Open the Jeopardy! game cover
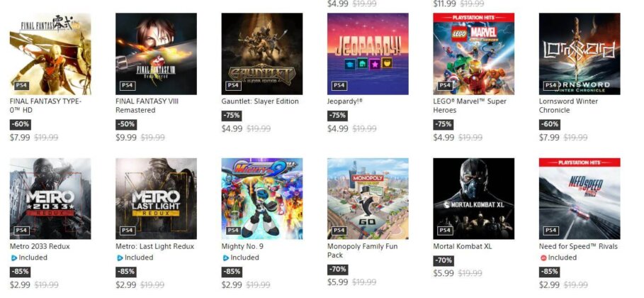644x298 pixels. point(368,54)
